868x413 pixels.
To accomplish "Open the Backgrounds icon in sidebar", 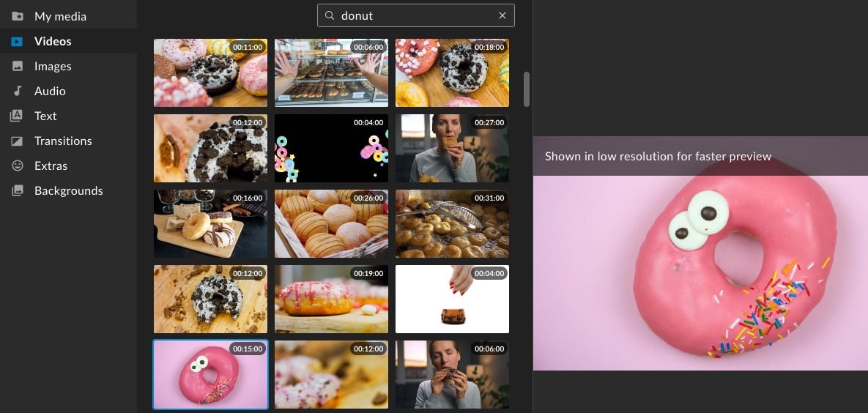I will click(x=18, y=191).
